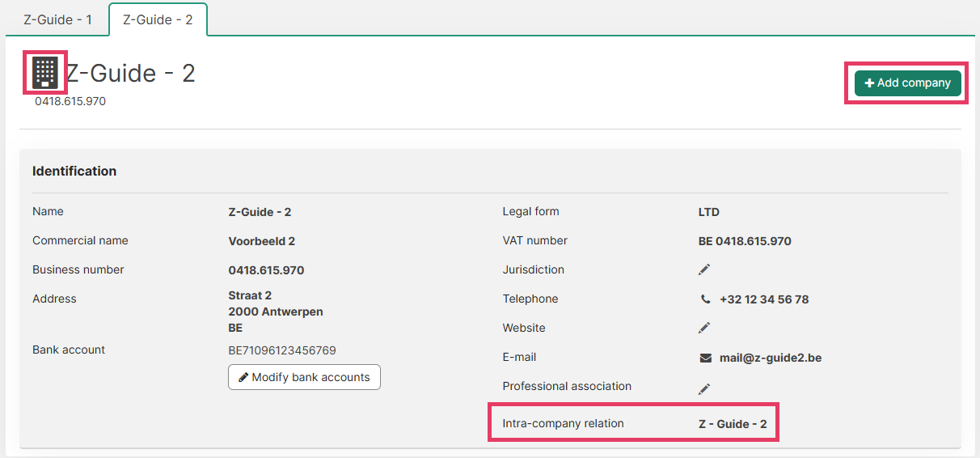
Task: Click the Intra-company relation value
Action: [733, 424]
